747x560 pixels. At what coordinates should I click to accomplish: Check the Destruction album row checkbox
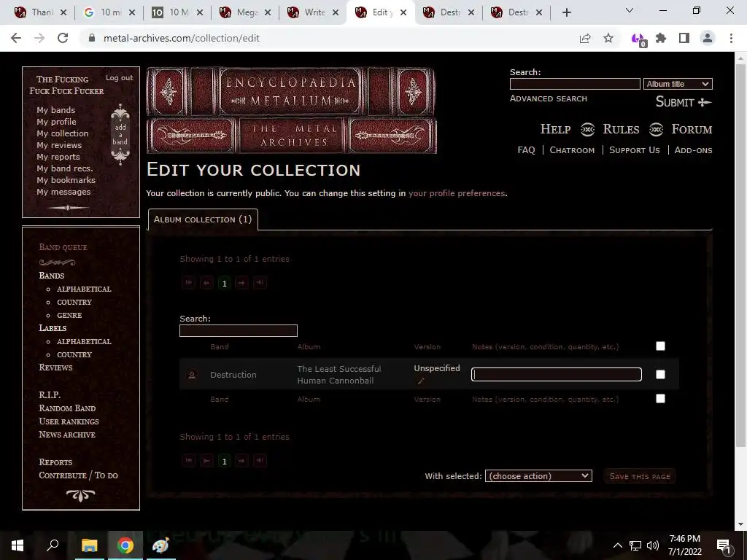point(660,375)
